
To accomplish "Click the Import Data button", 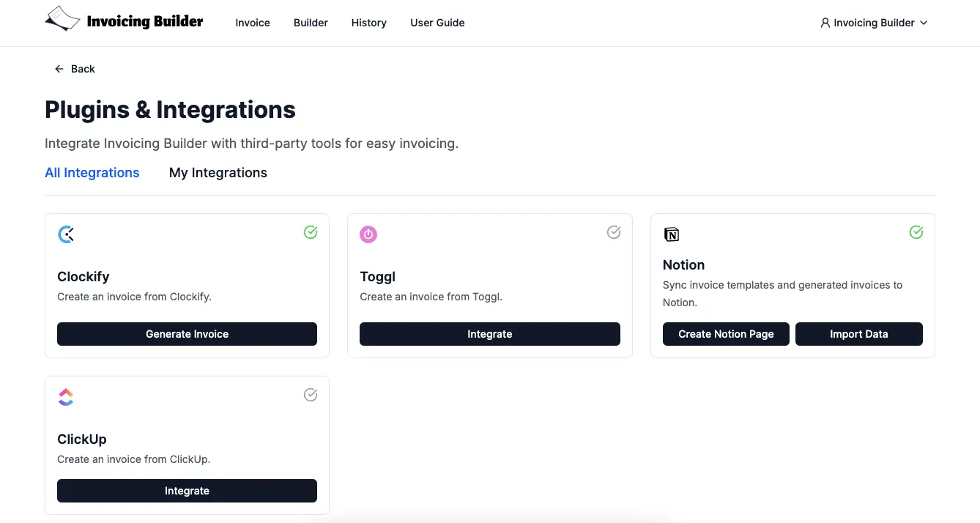I will (x=859, y=334).
